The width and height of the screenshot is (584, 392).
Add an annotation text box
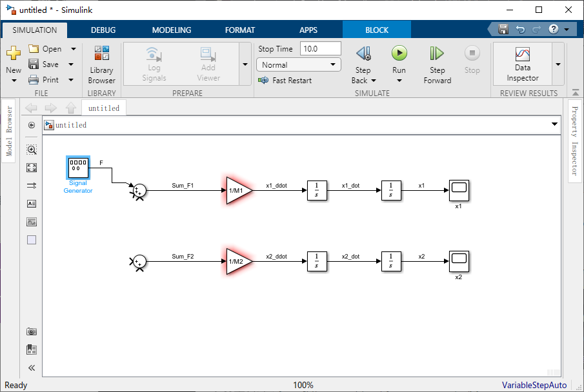tap(32, 204)
